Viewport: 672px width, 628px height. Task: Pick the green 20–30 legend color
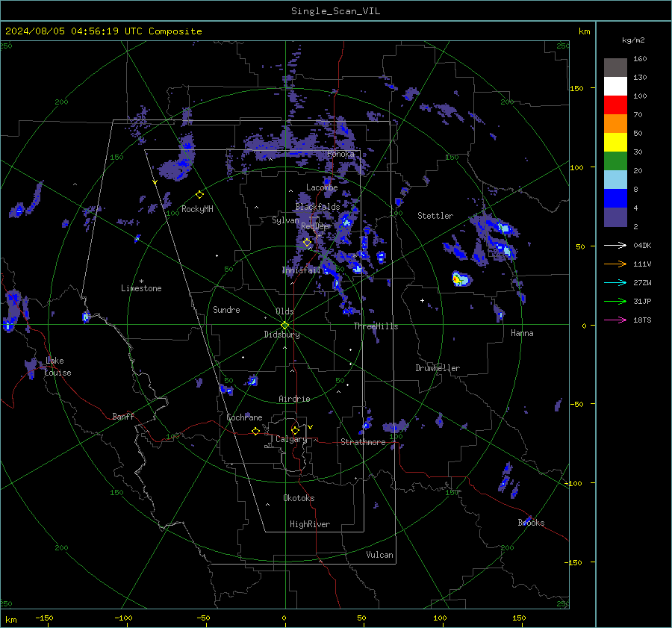coord(615,161)
